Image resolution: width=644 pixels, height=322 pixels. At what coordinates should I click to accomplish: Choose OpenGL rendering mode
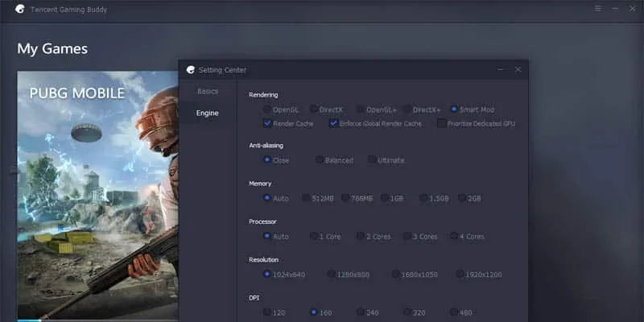coord(267,109)
